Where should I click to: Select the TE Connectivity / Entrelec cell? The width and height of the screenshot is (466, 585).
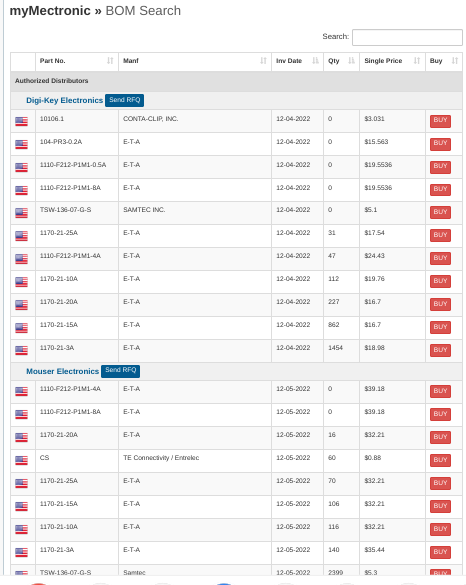click(195, 461)
